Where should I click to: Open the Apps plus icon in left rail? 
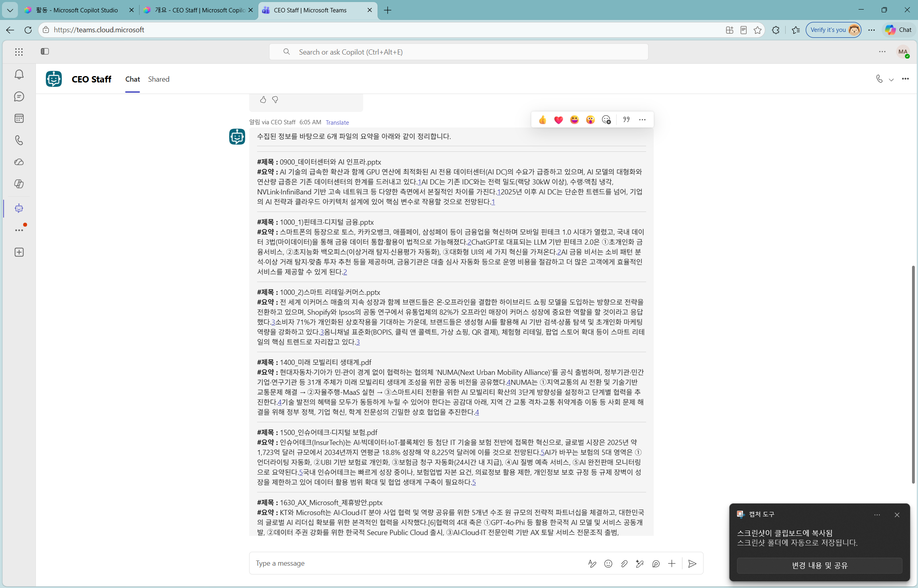19,252
